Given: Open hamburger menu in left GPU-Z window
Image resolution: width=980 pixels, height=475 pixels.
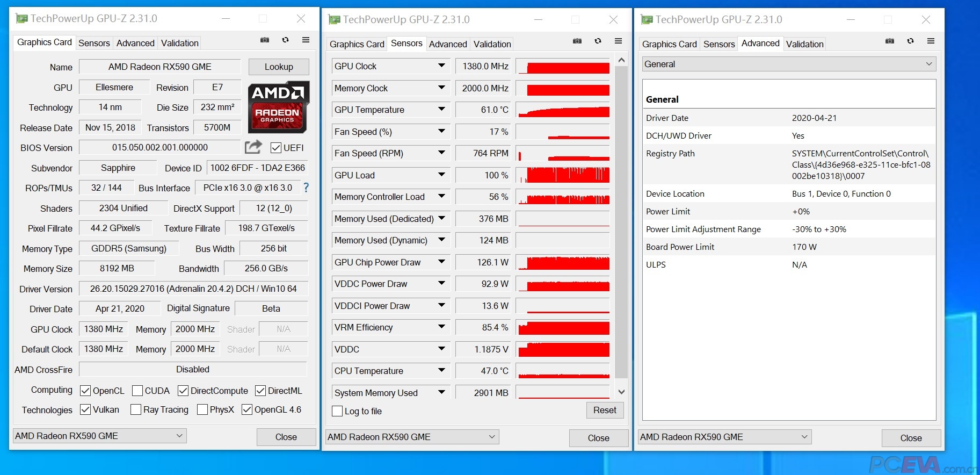Looking at the screenshot, I should [x=306, y=40].
